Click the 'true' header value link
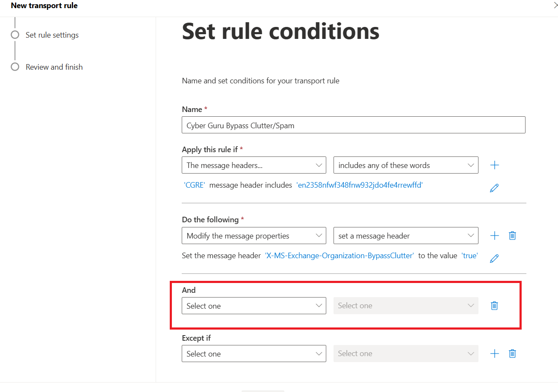The image size is (558, 392). (x=469, y=256)
